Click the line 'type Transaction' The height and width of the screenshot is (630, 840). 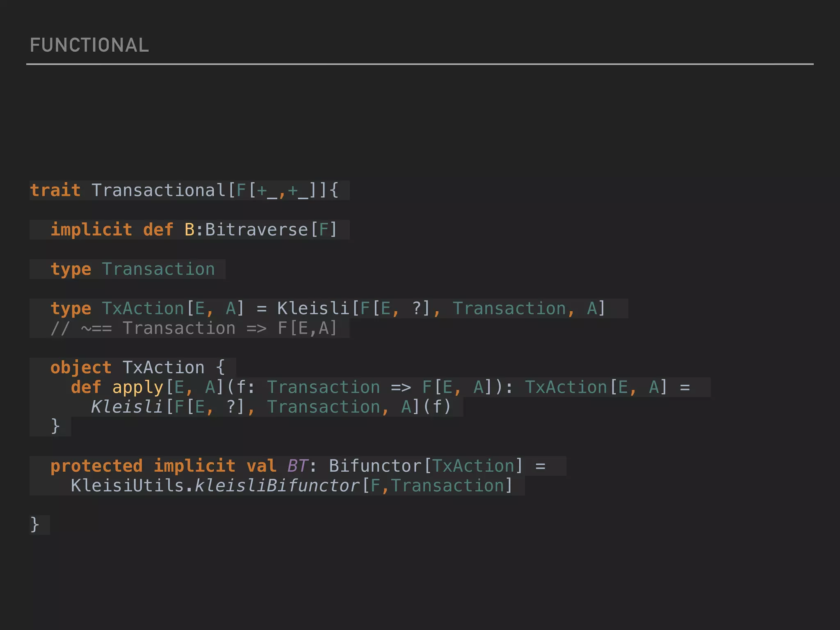pyautogui.click(x=132, y=269)
